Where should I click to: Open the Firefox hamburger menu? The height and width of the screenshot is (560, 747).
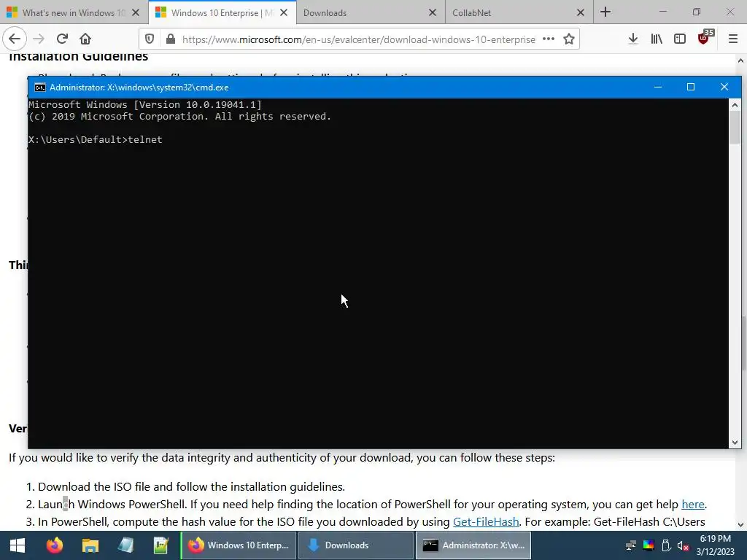pos(733,39)
